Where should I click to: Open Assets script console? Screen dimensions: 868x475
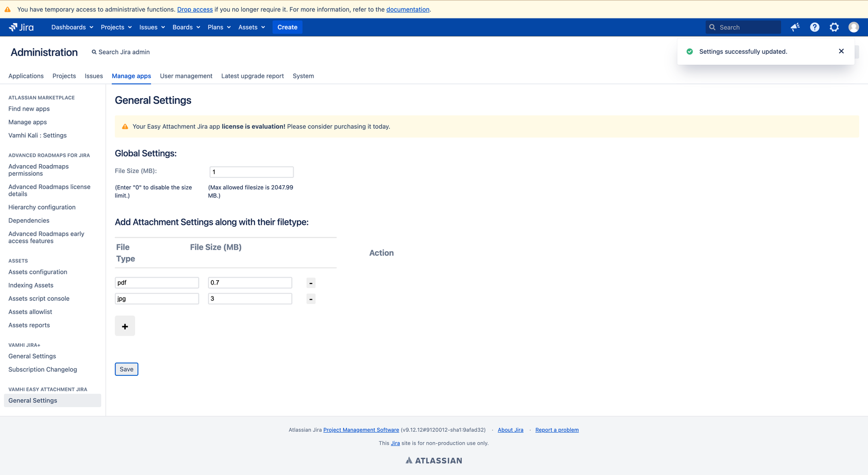(39, 298)
